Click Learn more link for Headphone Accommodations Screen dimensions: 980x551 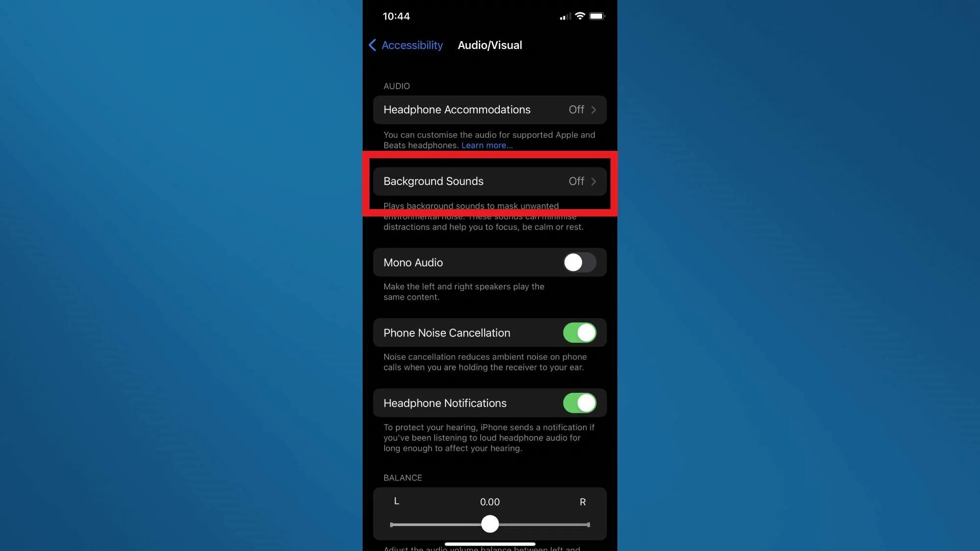coord(486,145)
